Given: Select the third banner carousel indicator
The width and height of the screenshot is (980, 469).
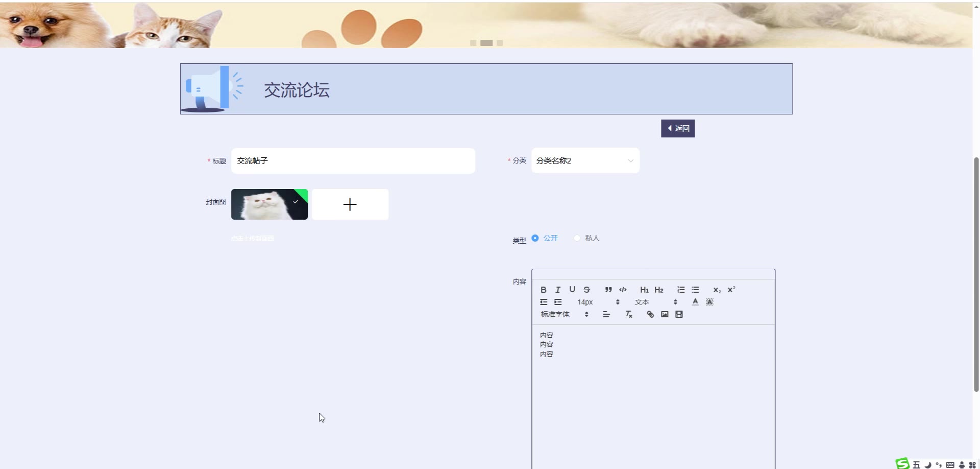Looking at the screenshot, I should tap(500, 43).
